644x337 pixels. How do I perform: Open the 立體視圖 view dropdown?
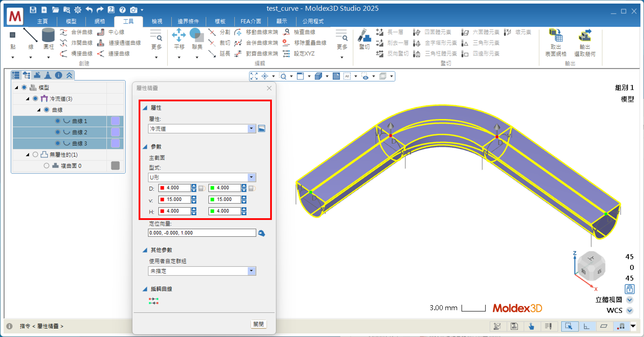pos(629,300)
